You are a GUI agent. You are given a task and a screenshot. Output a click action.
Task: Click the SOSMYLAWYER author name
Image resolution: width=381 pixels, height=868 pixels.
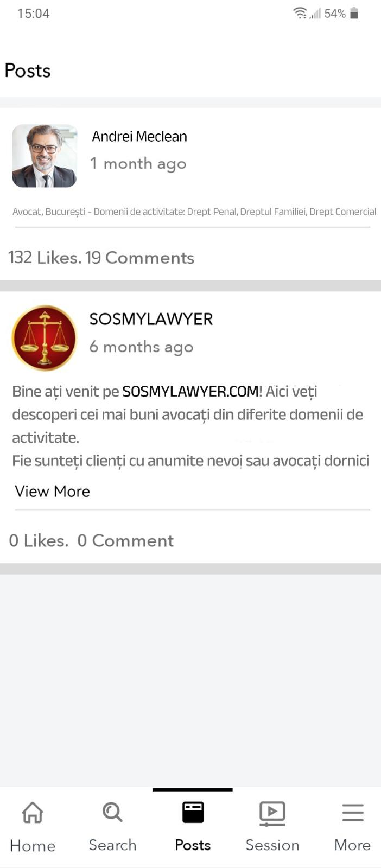click(x=151, y=318)
